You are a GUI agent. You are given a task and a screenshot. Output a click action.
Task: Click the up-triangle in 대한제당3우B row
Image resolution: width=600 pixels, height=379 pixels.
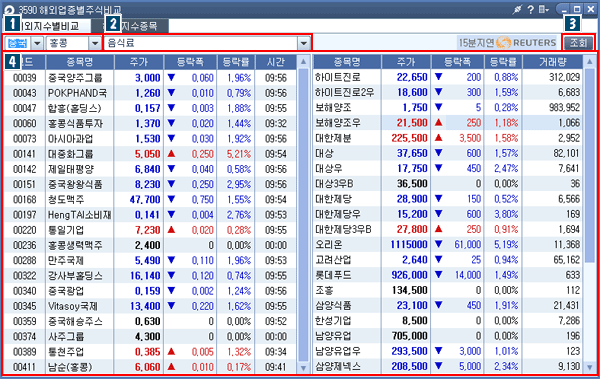click(x=439, y=229)
